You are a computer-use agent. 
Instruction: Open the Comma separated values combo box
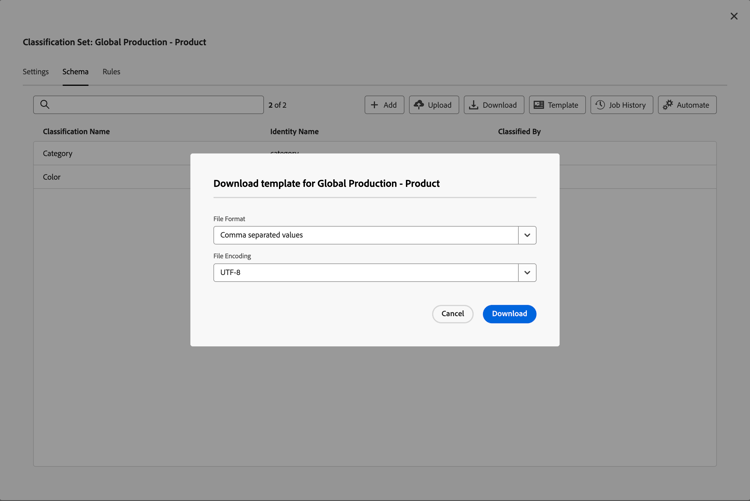(366, 235)
